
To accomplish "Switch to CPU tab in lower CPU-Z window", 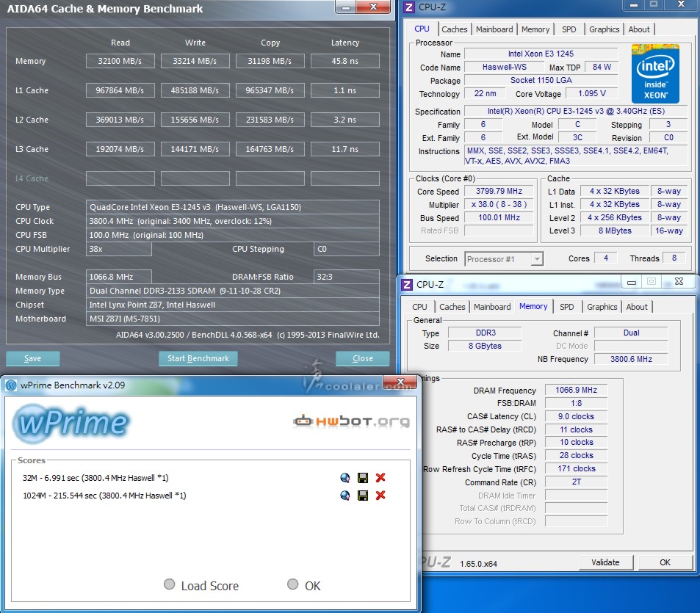I will [x=419, y=307].
